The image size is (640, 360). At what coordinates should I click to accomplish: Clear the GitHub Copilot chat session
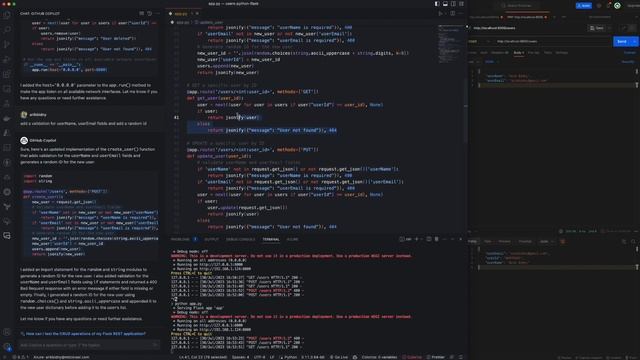tap(142, 13)
